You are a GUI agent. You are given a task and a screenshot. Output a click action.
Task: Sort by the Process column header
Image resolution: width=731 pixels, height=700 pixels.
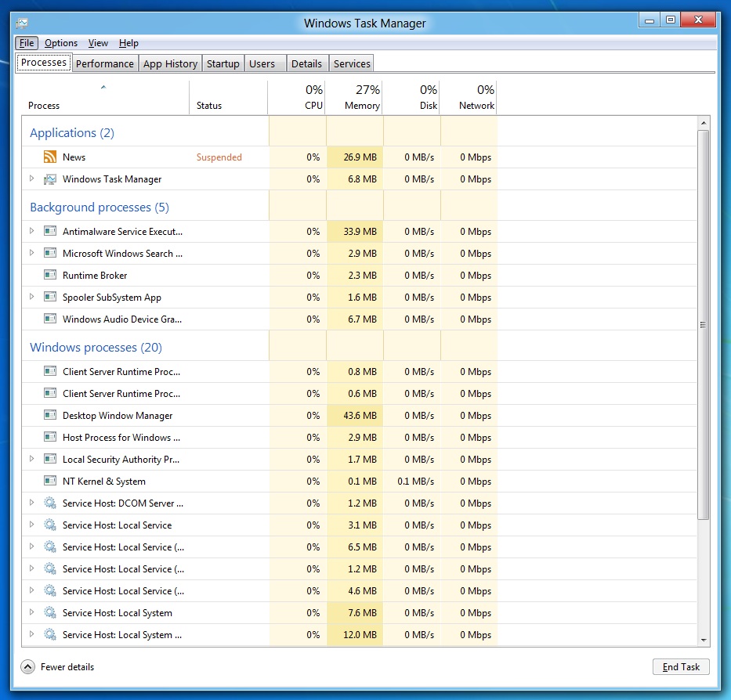[105, 97]
